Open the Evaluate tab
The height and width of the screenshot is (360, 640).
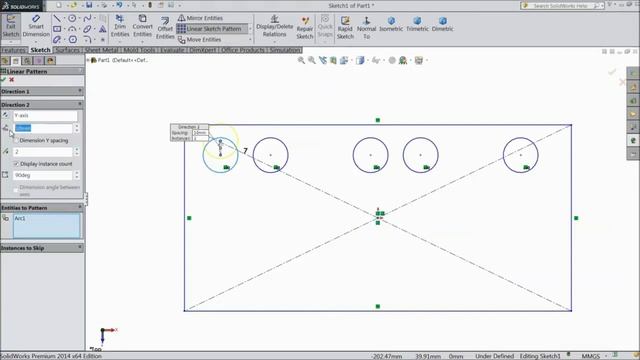(172, 50)
